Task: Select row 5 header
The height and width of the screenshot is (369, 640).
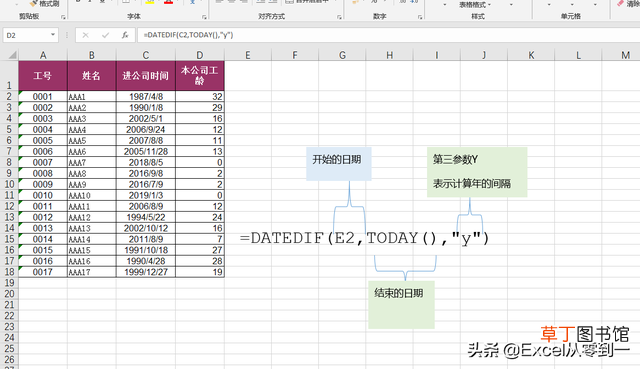Action: pos(9,129)
